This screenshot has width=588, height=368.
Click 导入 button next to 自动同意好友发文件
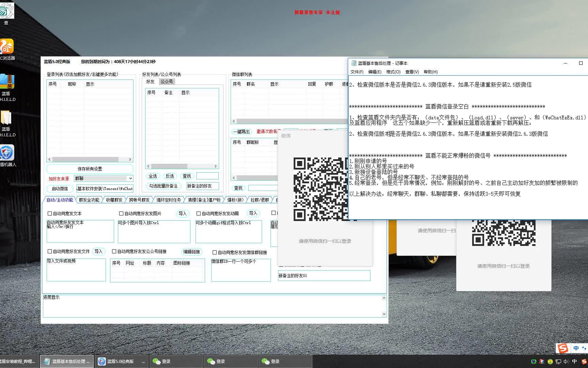coord(98,251)
